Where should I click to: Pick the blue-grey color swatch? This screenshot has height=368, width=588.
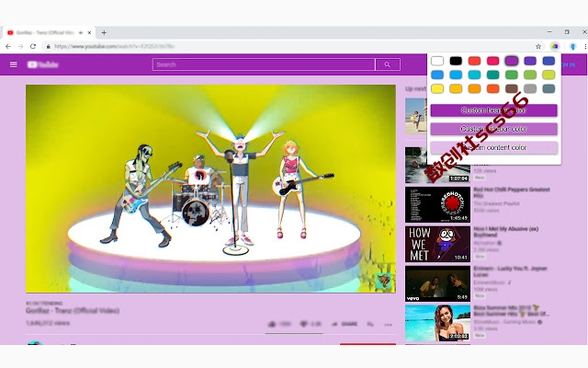(x=548, y=88)
